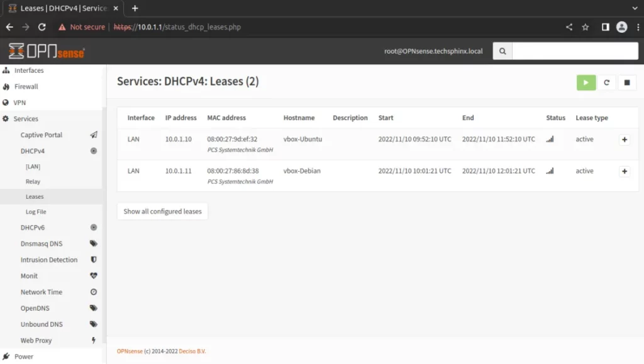644x364 pixels.
Task: Expand the DHCPv6 submenu
Action: tap(33, 228)
